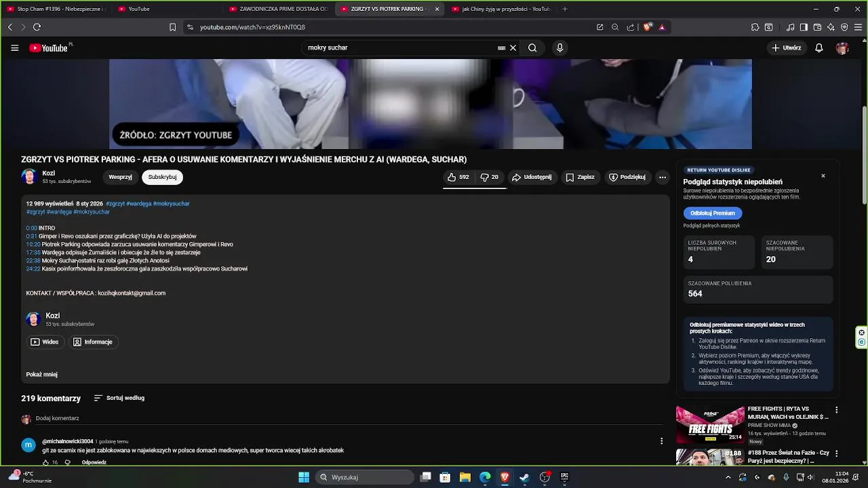Click the page vertical scrollbar
Screen dimensions: 868x488
pyautogui.click(x=864, y=156)
